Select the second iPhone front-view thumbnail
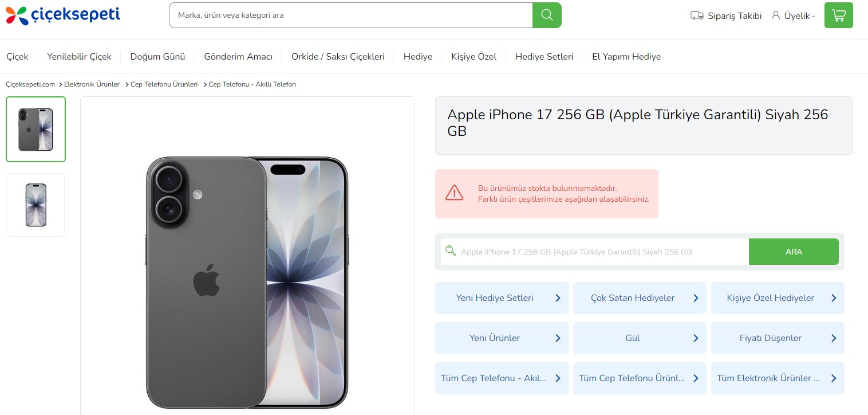The width and height of the screenshot is (868, 415). (x=35, y=205)
